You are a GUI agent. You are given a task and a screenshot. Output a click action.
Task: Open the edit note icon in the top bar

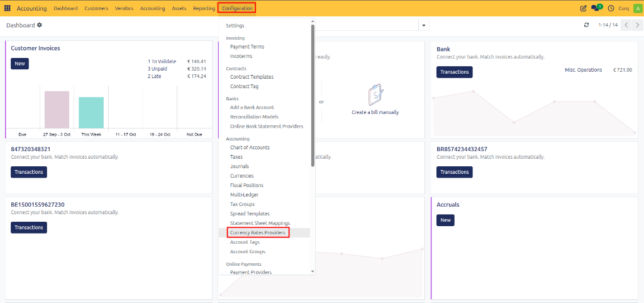tap(583, 8)
